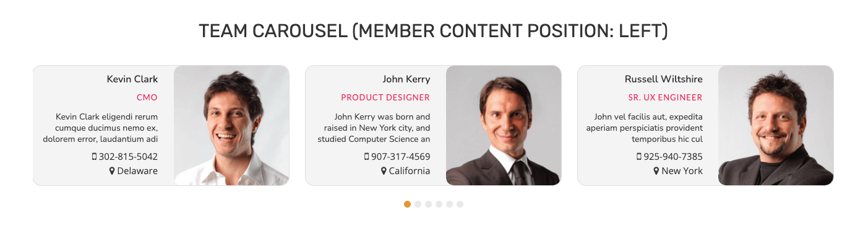This screenshot has width=868, height=233.
Task: Click the phone icon beside 925-940-7385
Action: 638,157
